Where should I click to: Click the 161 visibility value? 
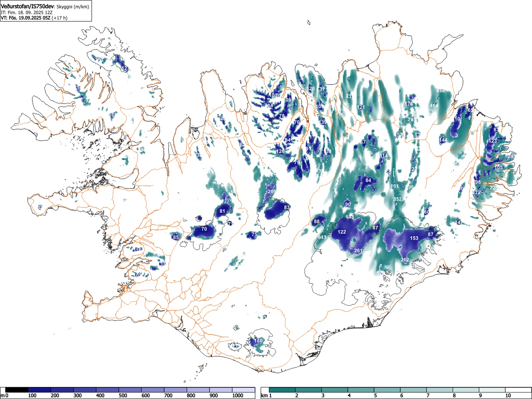coord(394,186)
